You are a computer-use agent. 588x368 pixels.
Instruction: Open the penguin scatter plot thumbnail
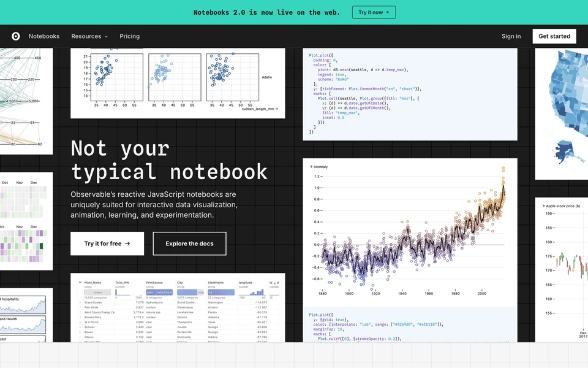tap(178, 83)
